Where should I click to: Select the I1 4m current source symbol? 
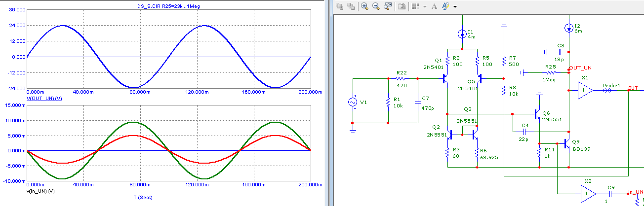(x=462, y=34)
